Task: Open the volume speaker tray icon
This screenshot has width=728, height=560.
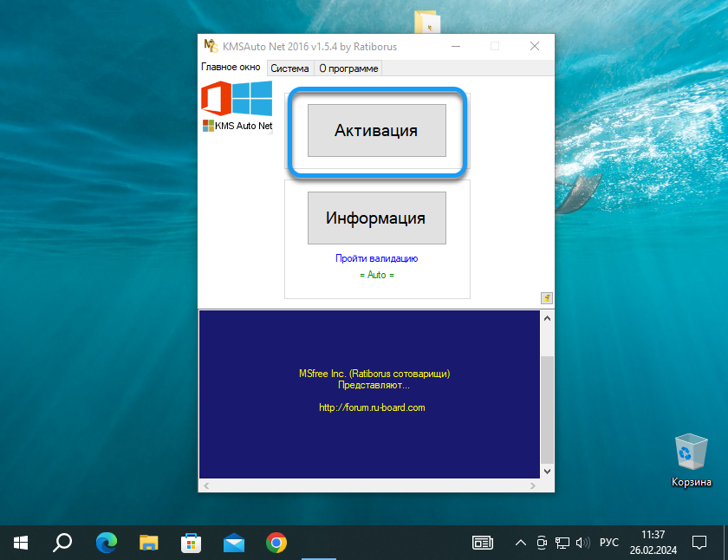Action: pyautogui.click(x=582, y=543)
